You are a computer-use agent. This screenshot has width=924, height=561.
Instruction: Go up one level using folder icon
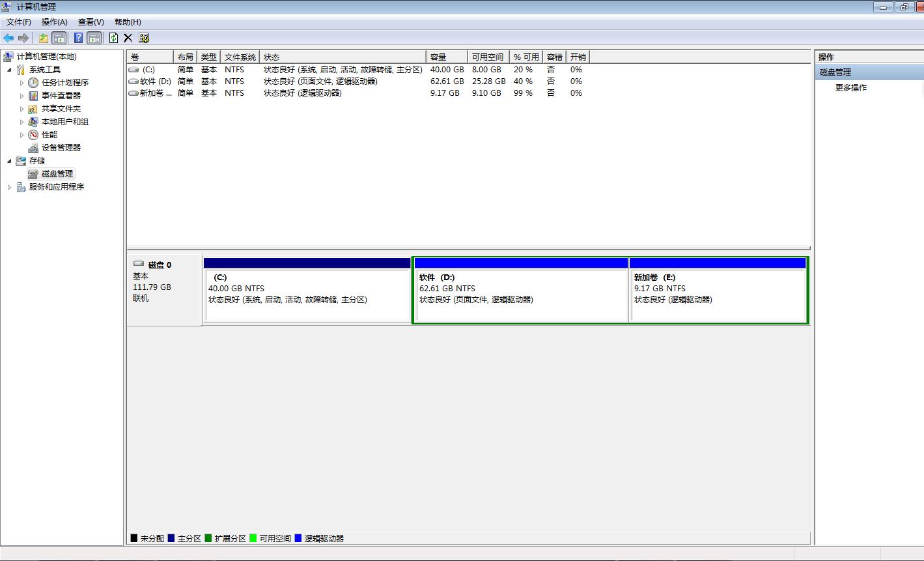pyautogui.click(x=44, y=38)
